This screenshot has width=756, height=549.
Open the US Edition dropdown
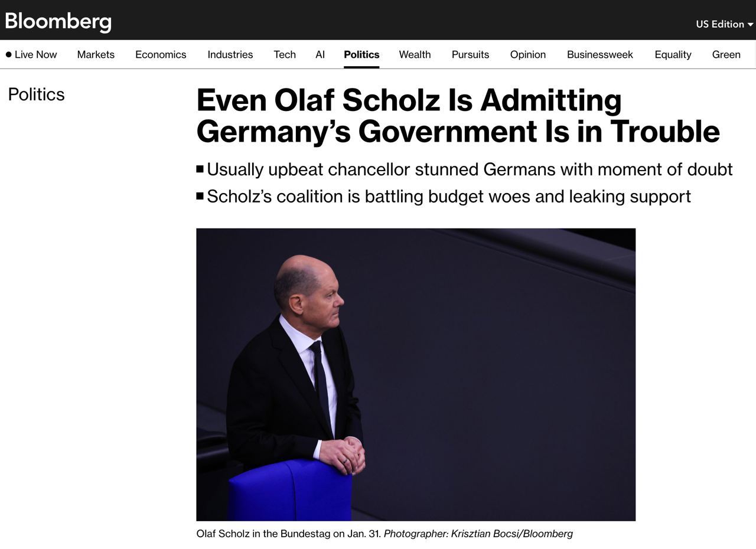725,24
